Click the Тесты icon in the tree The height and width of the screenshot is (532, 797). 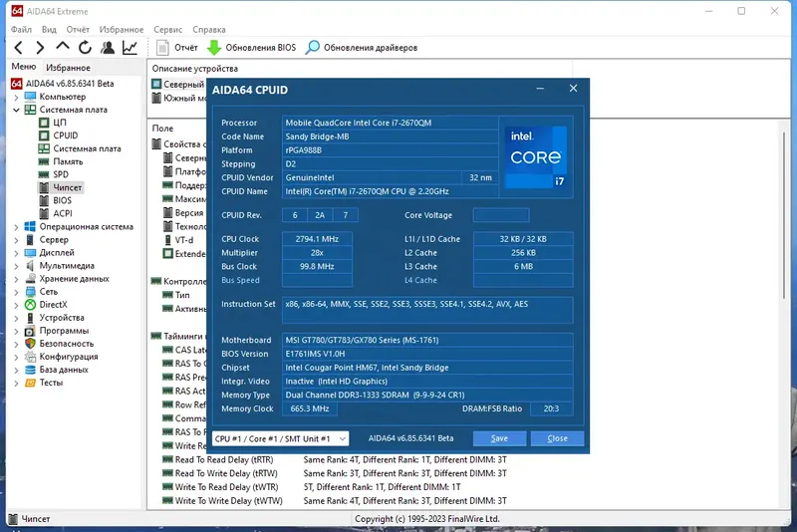(x=31, y=383)
